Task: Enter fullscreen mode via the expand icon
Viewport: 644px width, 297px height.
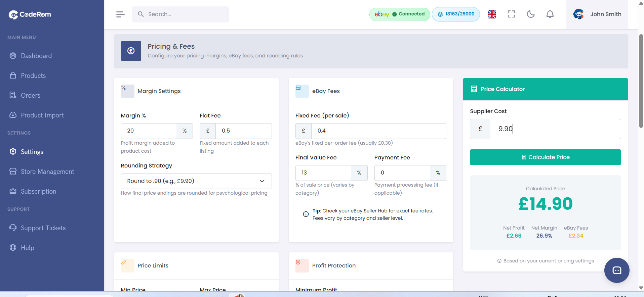Action: point(511,14)
